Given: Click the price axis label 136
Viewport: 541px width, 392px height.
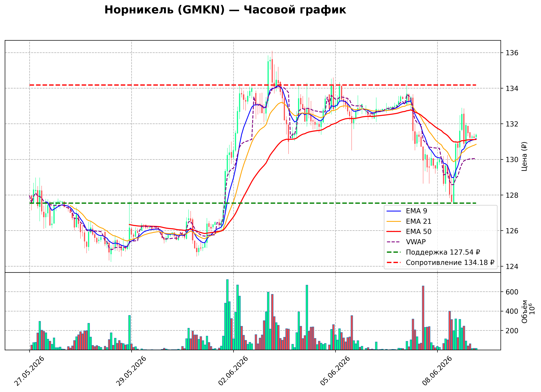Looking at the screenshot, I should (512, 53).
